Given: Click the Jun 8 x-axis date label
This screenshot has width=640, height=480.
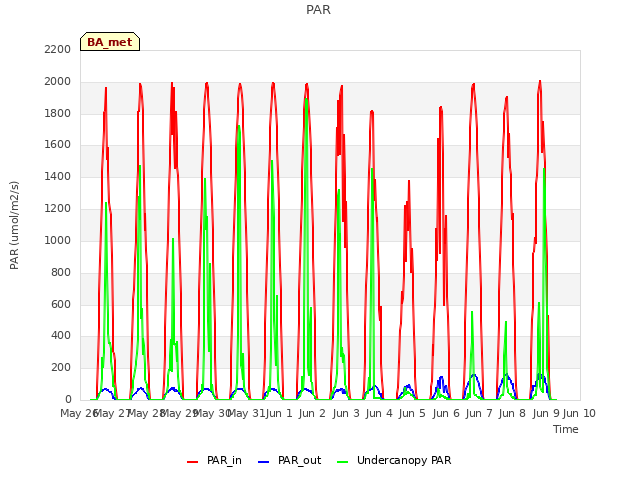Looking at the screenshot, I should click(512, 413).
